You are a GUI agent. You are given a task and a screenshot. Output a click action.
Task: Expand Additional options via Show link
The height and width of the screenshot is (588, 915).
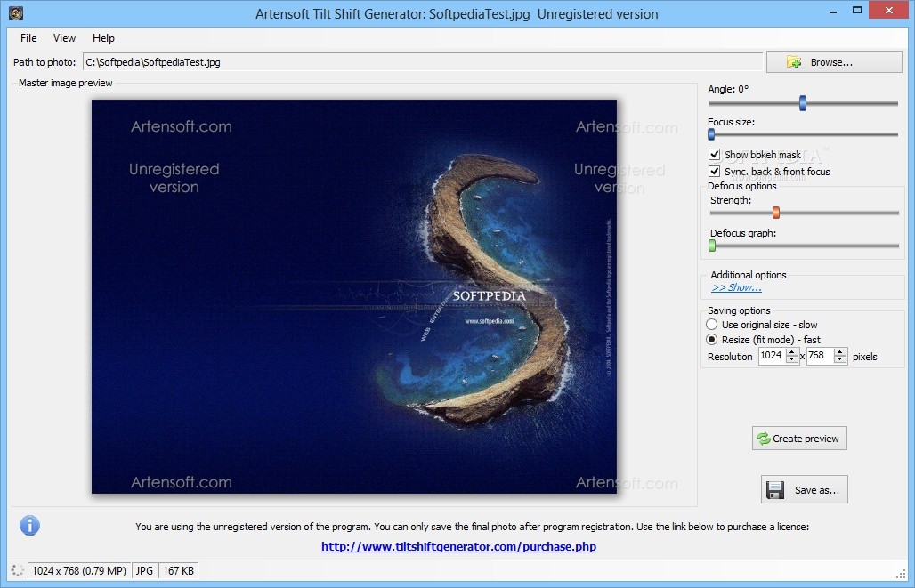click(x=736, y=287)
